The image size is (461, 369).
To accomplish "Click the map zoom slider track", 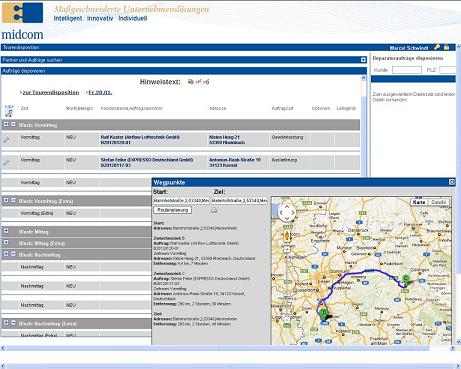I will click(x=287, y=283).
